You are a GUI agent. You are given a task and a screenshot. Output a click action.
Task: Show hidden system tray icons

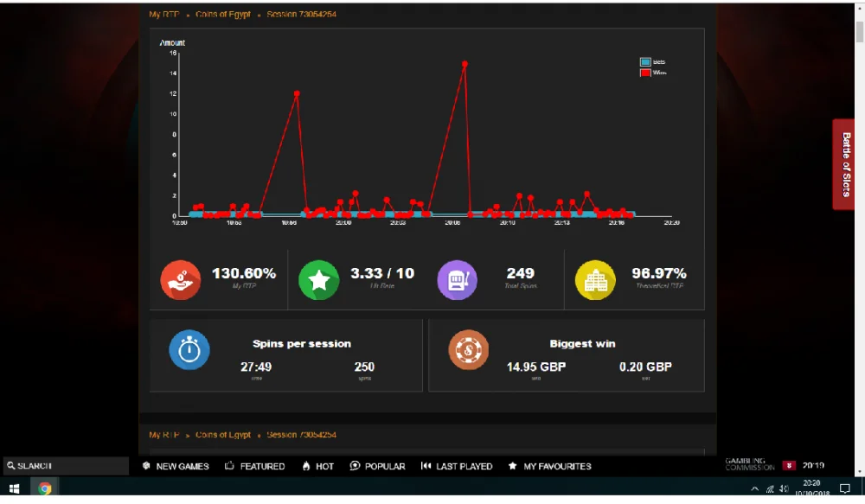click(754, 488)
